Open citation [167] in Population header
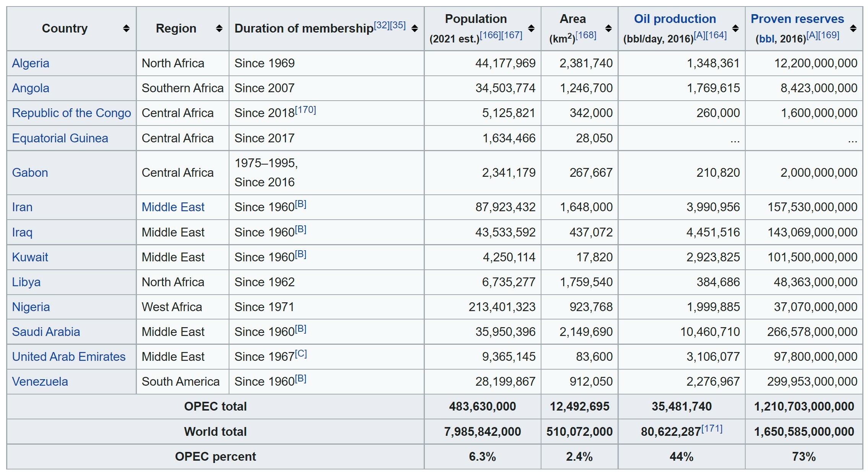The height and width of the screenshot is (476, 868). (x=512, y=35)
